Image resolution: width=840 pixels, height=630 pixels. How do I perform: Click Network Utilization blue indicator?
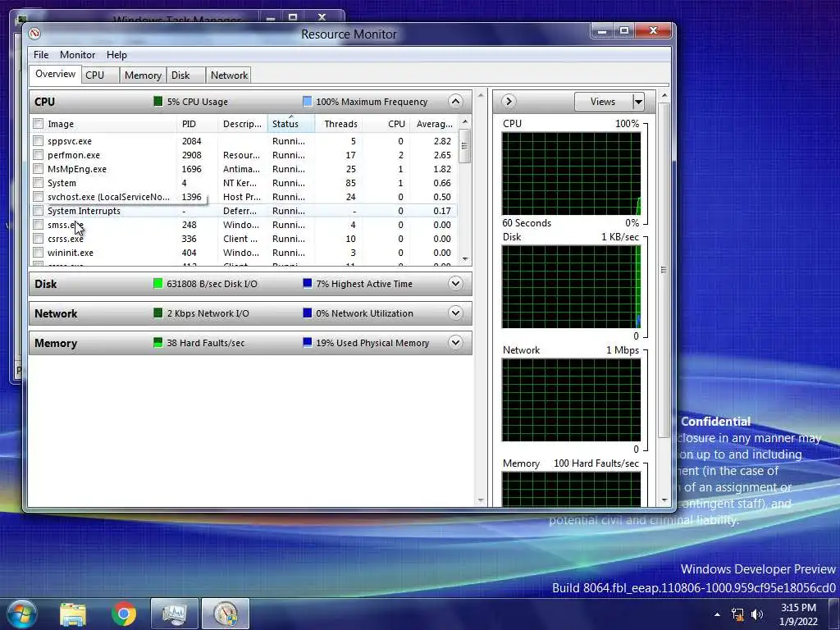point(307,313)
